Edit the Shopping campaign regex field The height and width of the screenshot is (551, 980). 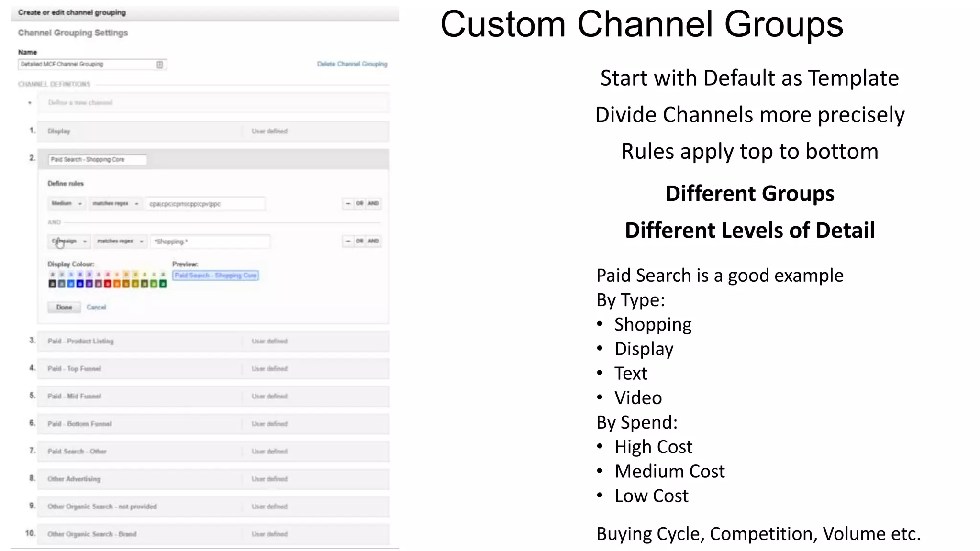click(x=210, y=242)
